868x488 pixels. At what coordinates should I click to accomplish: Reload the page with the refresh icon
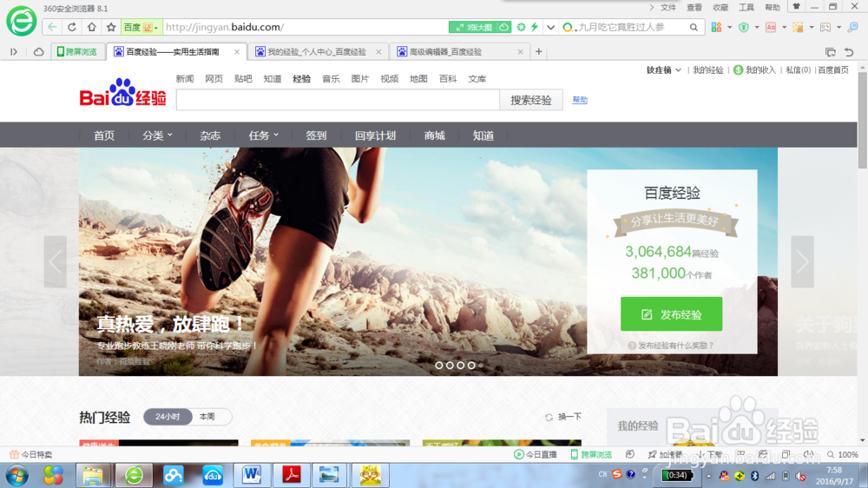pyautogui.click(x=72, y=27)
